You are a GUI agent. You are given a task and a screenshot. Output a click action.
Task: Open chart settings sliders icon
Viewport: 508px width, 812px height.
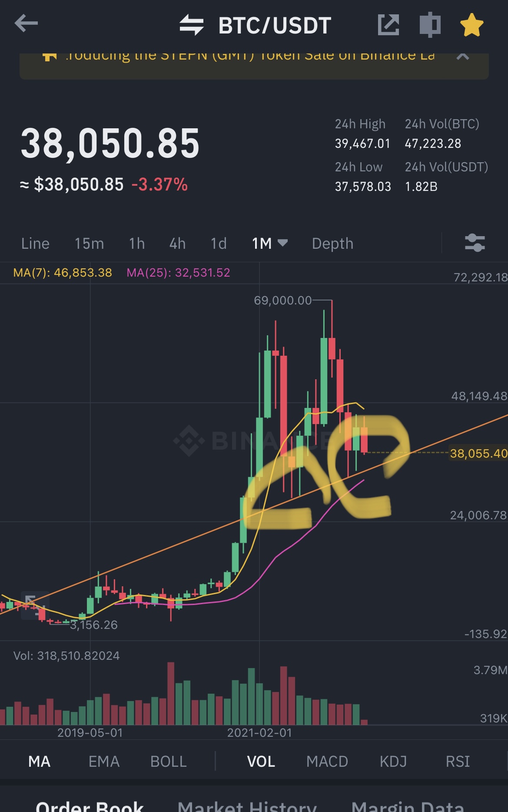coord(475,243)
